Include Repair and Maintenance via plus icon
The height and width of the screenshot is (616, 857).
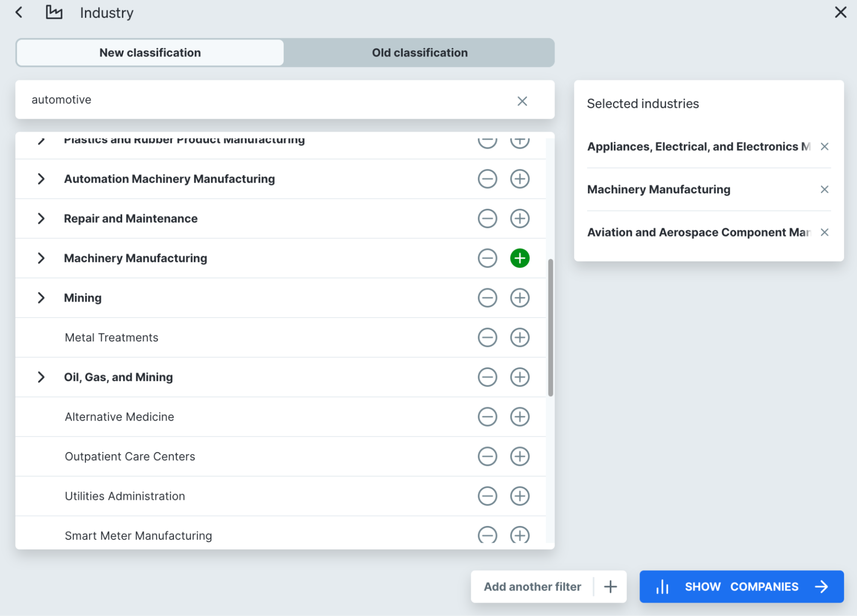click(x=520, y=218)
